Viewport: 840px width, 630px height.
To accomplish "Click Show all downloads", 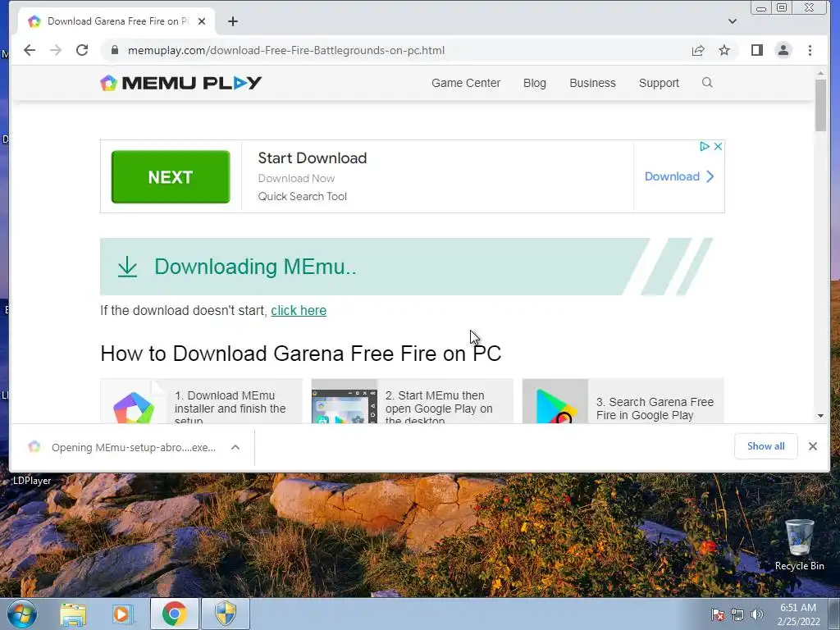I will [x=765, y=446].
